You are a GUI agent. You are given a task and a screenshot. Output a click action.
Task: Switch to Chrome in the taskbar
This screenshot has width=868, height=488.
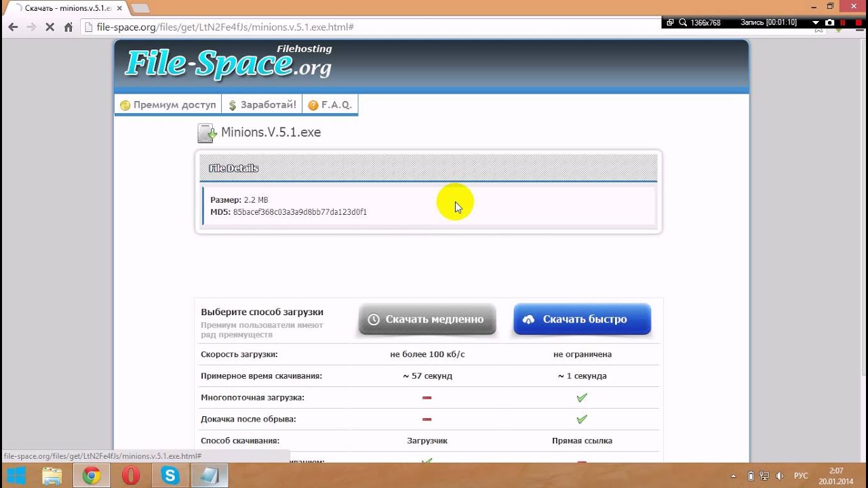(92, 476)
